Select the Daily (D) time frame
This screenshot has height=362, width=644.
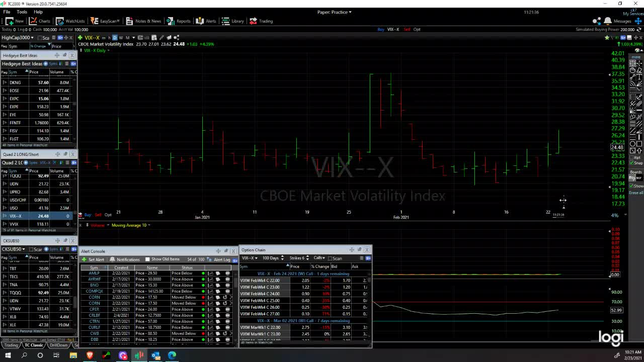115,38
